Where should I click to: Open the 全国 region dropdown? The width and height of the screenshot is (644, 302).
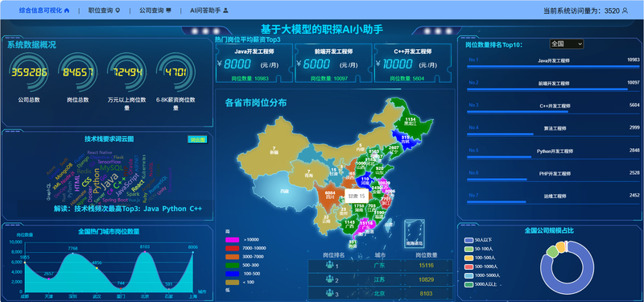coord(567,43)
